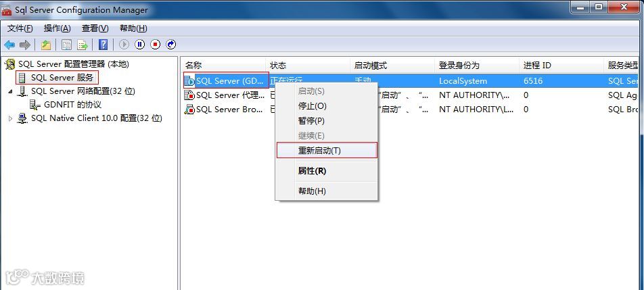The height and width of the screenshot is (290, 644).
Task: Sort by the 状态 column header
Action: pyautogui.click(x=308, y=65)
